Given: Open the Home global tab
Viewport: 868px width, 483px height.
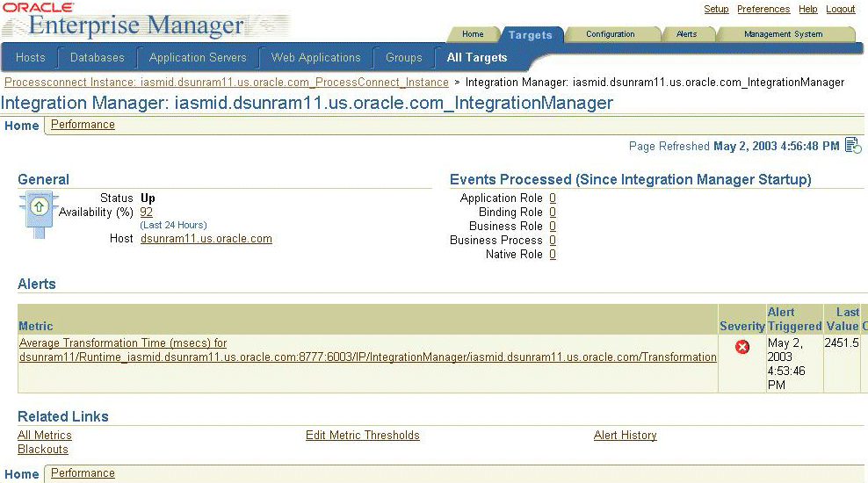Looking at the screenshot, I should (473, 34).
